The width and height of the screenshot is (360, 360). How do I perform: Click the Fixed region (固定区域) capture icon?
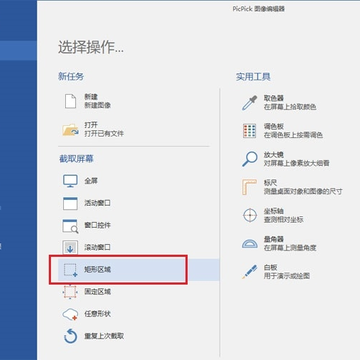(x=70, y=292)
